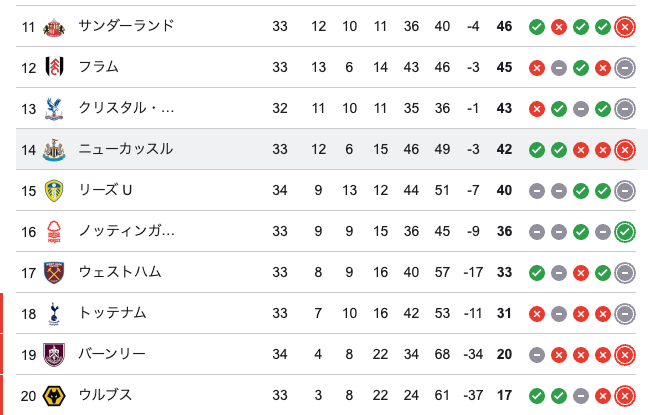Click Nottingham's latest match win indicator
The image size is (648, 415).
[x=625, y=232]
